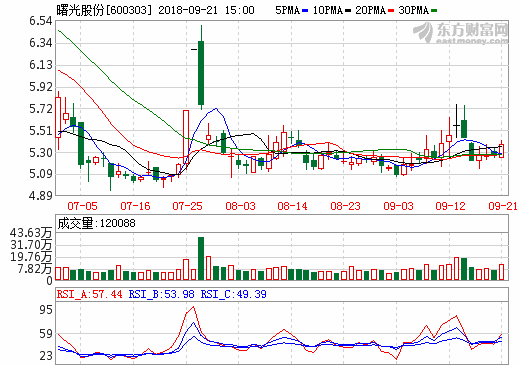Click the red 20PMA legend color marker
520x365 pixels.
click(391, 11)
